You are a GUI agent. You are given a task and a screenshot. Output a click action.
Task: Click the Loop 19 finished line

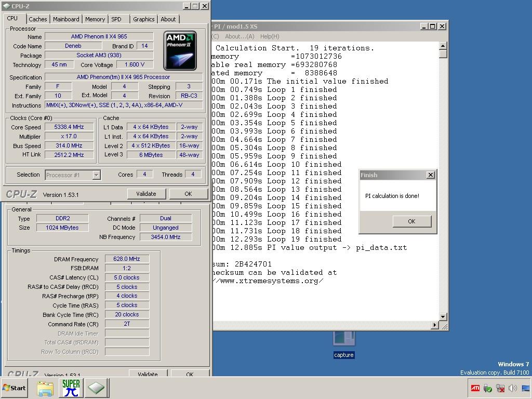(277, 239)
